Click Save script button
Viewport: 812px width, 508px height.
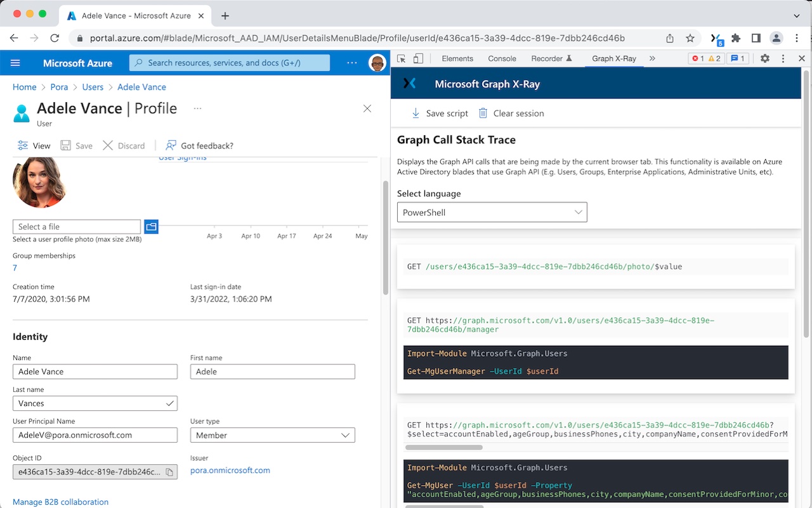coord(440,113)
